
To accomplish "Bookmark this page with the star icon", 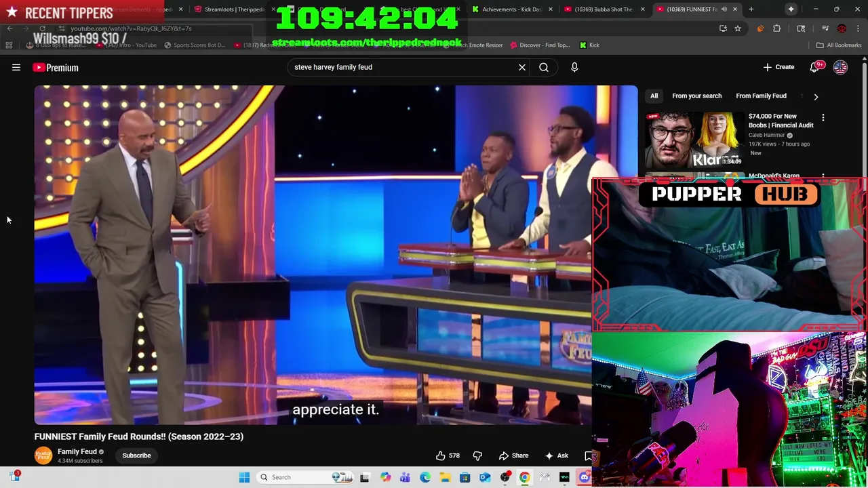I will (x=738, y=28).
